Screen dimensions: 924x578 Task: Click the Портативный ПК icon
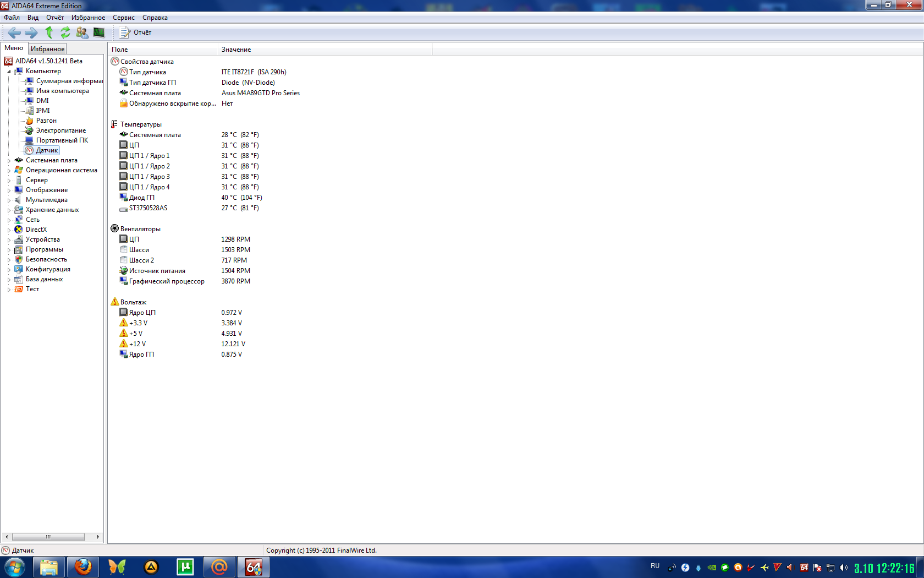click(x=29, y=140)
